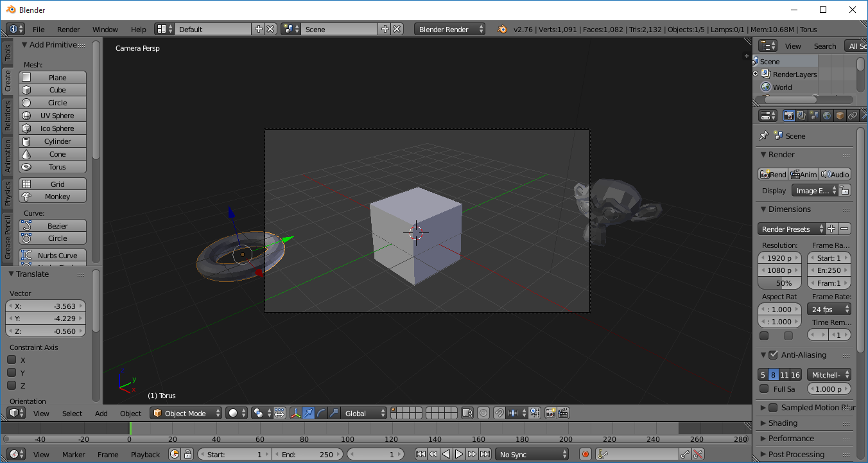
Task: Toggle the timeline preview range clock icon
Action: click(175, 454)
